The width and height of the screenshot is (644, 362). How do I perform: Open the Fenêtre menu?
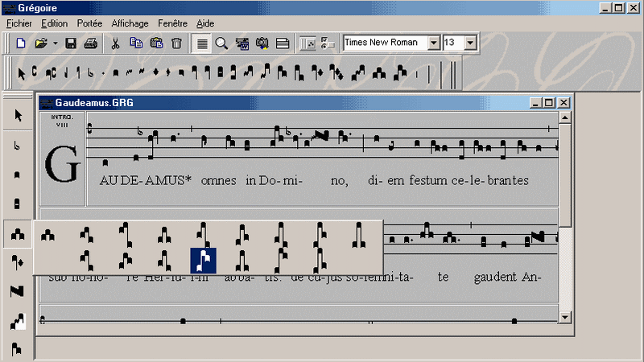pyautogui.click(x=172, y=23)
